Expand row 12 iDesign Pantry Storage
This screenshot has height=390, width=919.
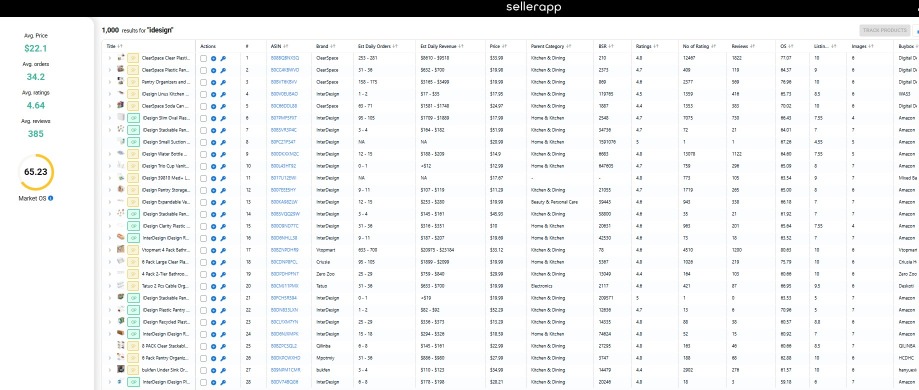tap(109, 190)
